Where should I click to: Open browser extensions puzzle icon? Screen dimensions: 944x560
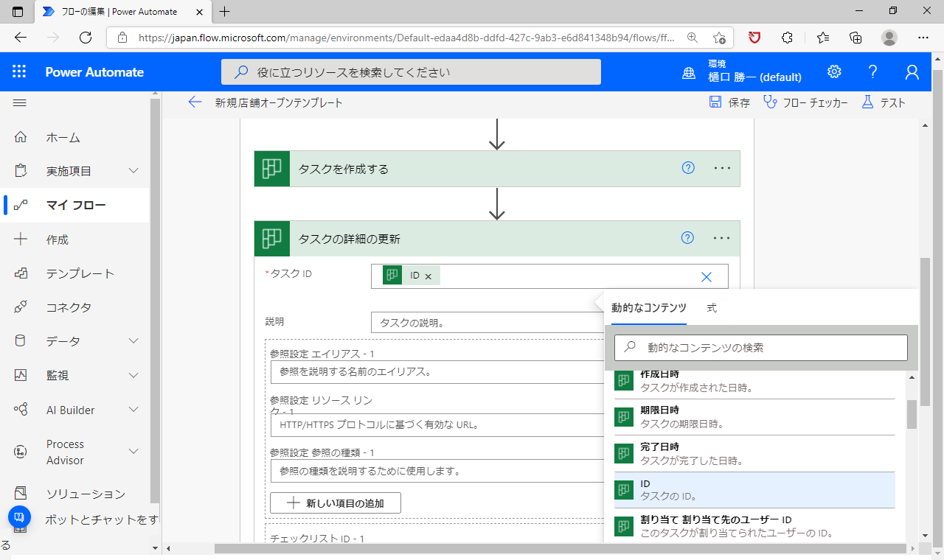(787, 38)
